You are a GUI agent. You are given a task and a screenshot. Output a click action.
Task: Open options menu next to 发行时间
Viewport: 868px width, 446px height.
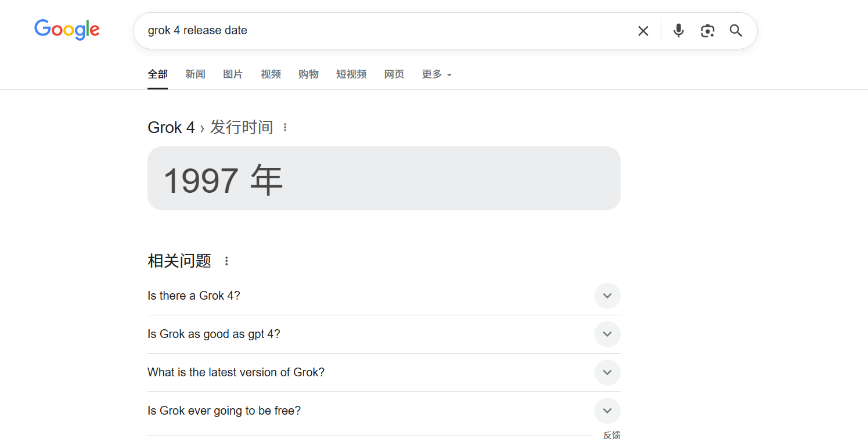[x=284, y=127]
